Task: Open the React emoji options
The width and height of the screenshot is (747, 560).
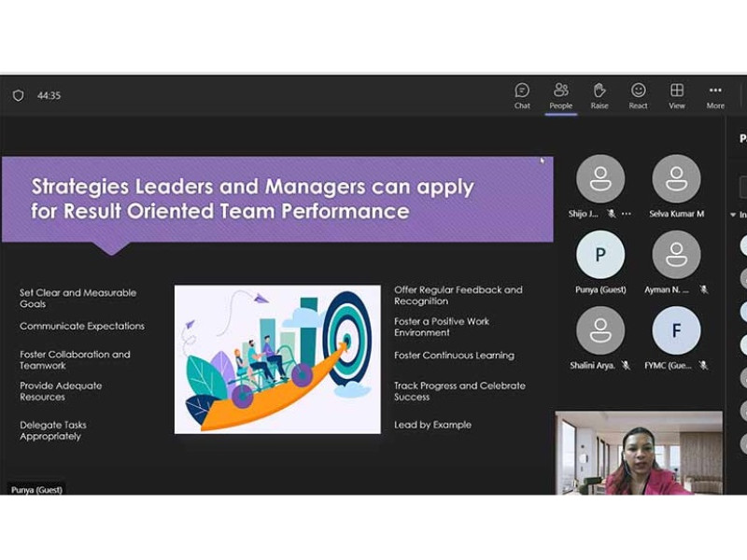Action: pos(638,96)
